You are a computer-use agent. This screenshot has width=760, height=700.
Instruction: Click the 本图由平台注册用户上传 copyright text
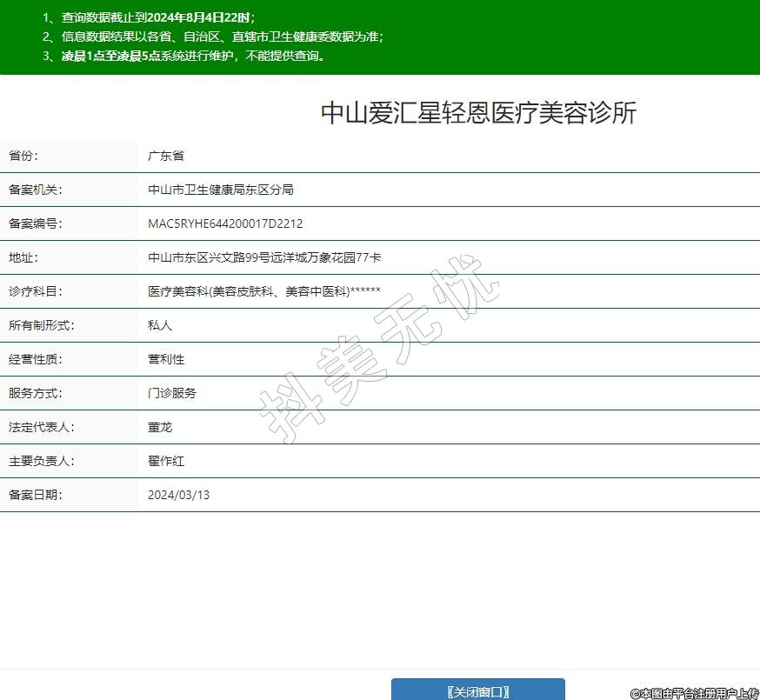point(694,693)
